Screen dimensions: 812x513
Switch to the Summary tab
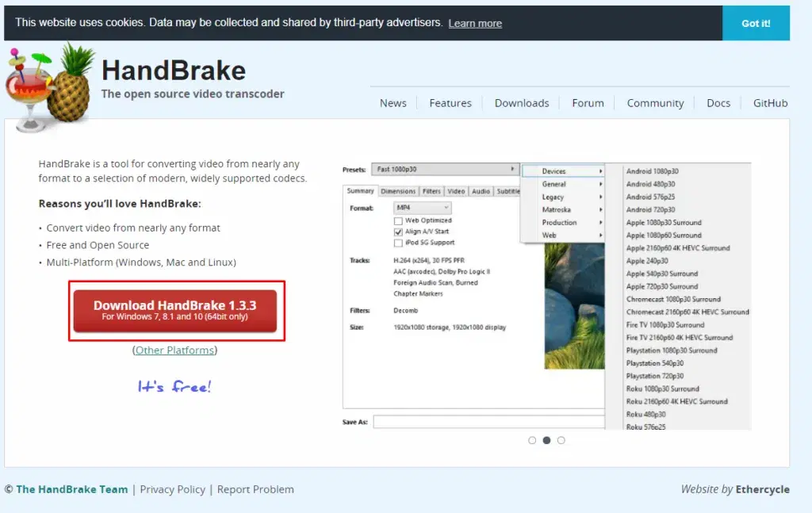click(360, 191)
